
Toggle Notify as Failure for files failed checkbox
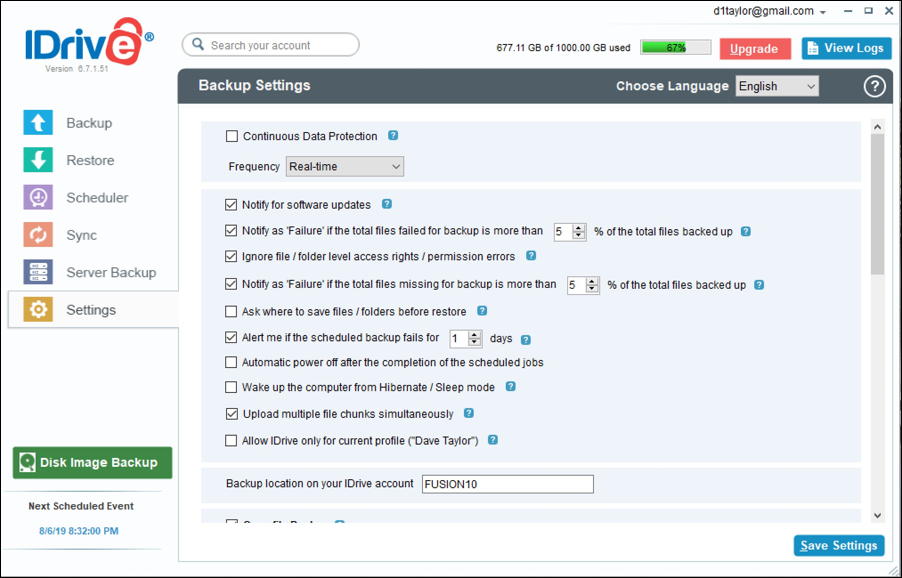[x=231, y=231]
